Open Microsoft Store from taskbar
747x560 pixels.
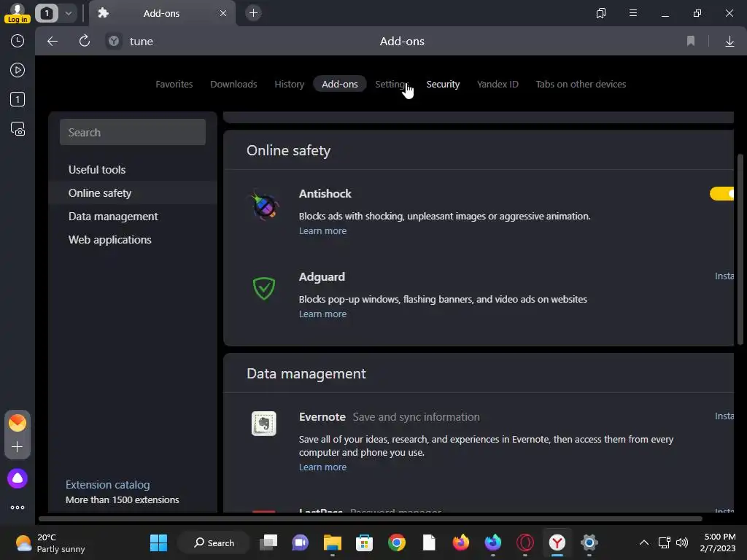pyautogui.click(x=365, y=542)
